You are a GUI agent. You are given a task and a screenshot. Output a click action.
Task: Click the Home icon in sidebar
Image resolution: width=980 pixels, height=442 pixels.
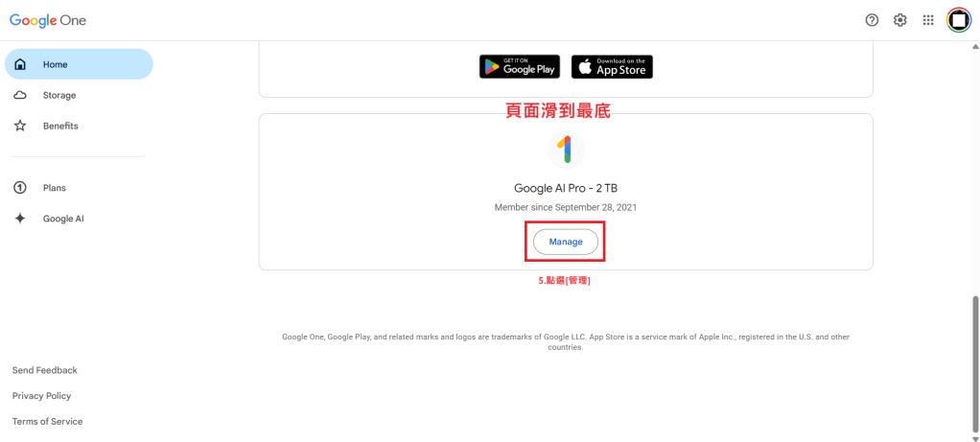pos(20,64)
